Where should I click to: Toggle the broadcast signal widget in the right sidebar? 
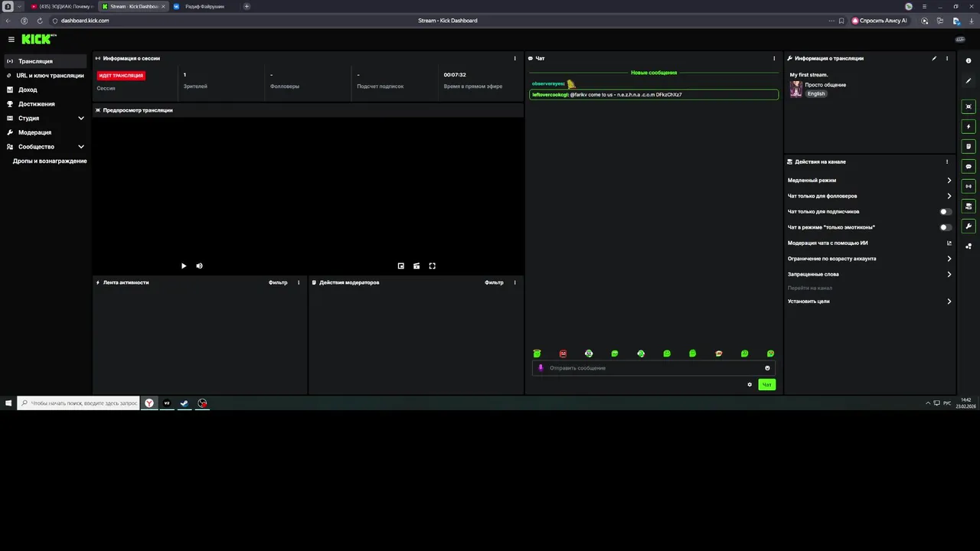pyautogui.click(x=969, y=186)
